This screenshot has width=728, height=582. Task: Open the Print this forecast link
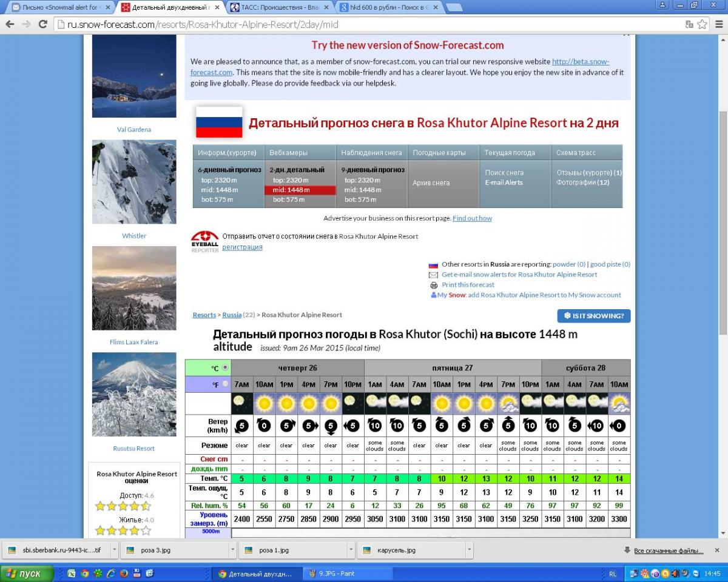(x=468, y=285)
